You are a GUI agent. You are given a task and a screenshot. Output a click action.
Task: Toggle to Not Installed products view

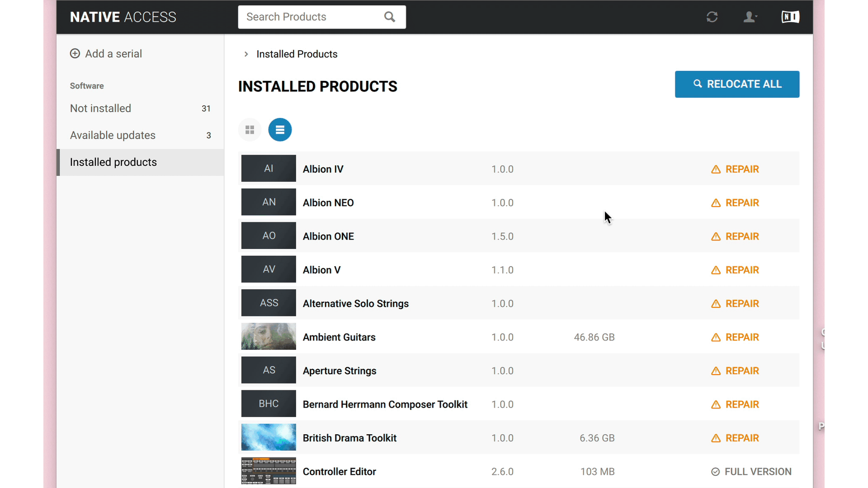[101, 108]
